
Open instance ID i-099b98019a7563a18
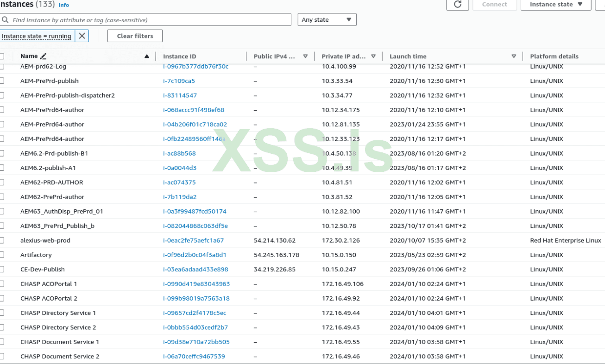pyautogui.click(x=196, y=298)
